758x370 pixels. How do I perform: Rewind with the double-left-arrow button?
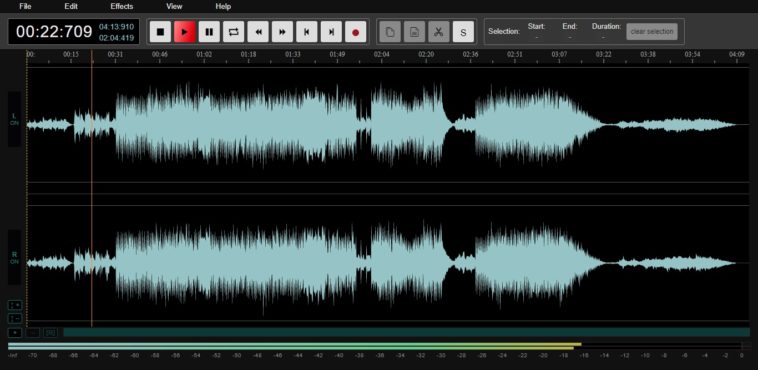click(258, 32)
